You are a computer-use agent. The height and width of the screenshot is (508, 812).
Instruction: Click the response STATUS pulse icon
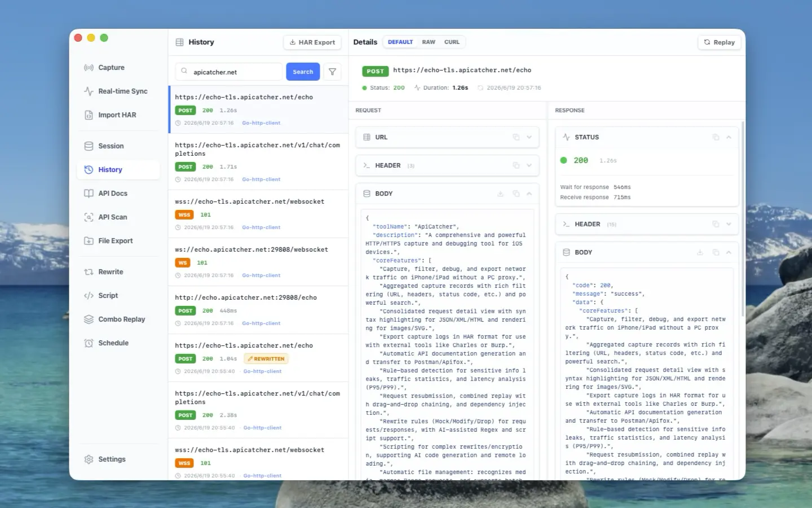[x=566, y=137]
